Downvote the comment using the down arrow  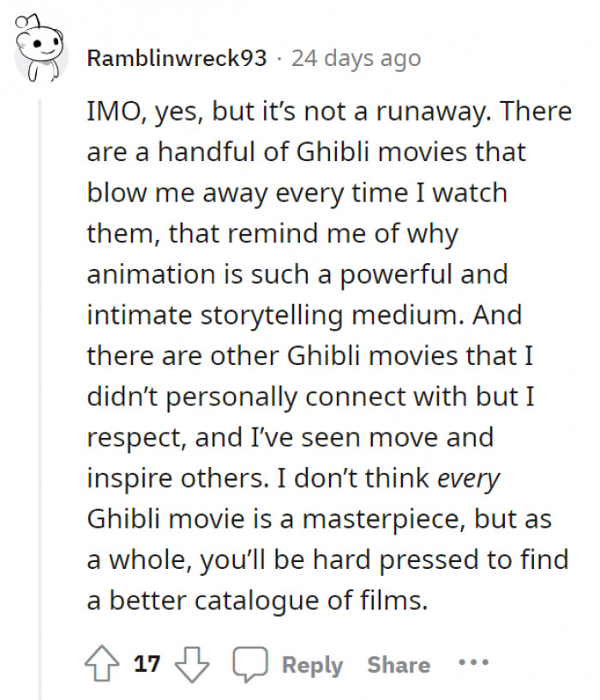pyautogui.click(x=193, y=664)
